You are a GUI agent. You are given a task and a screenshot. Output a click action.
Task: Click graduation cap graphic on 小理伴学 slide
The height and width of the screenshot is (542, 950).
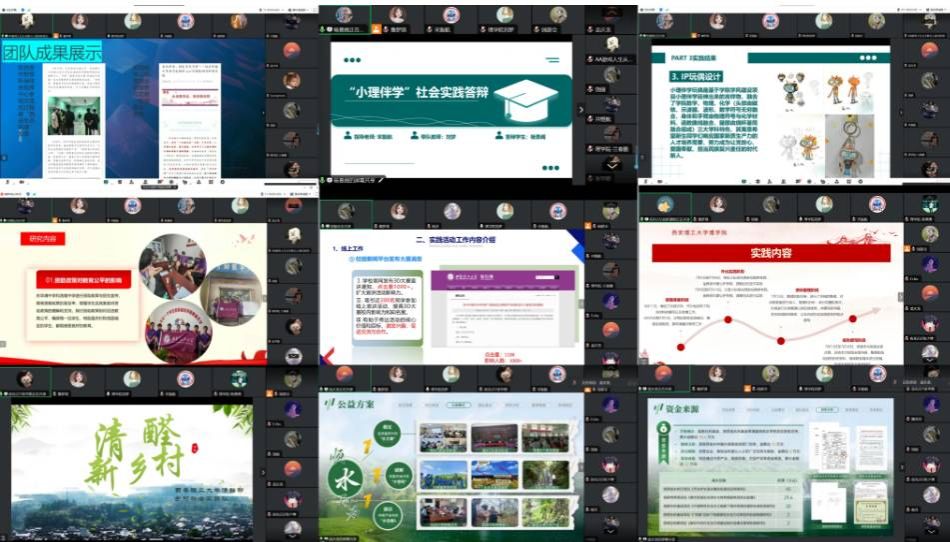point(526,99)
